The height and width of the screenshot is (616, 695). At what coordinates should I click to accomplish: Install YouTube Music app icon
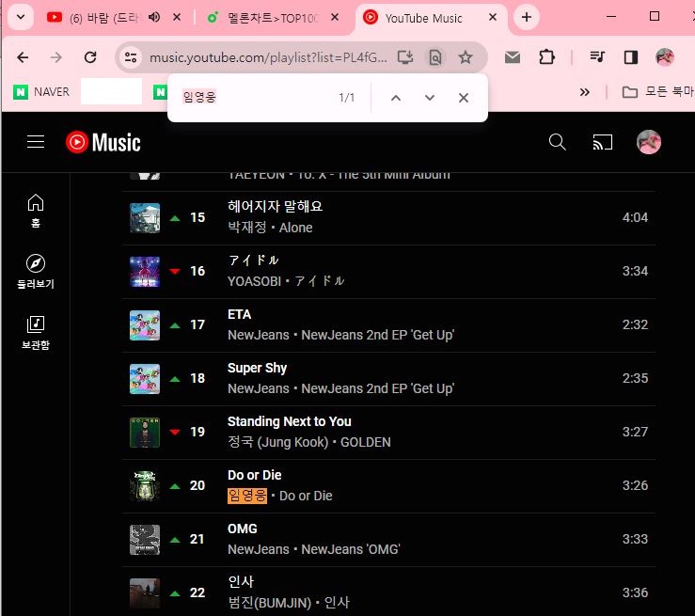coord(405,57)
